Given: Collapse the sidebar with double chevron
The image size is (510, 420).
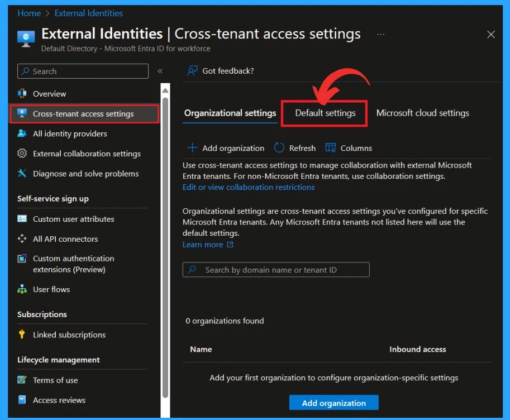Looking at the screenshot, I should pos(160,71).
